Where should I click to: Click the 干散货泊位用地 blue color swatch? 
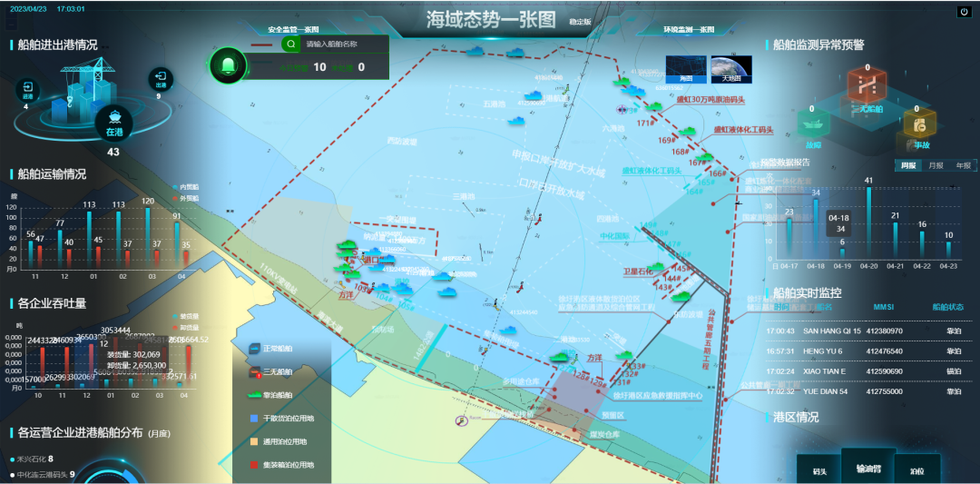[x=254, y=419]
